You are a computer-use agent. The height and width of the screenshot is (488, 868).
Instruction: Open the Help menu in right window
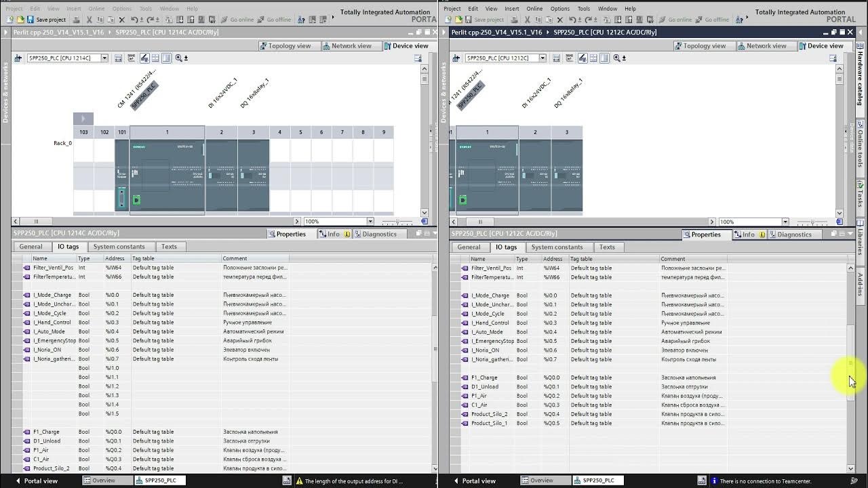tap(630, 9)
